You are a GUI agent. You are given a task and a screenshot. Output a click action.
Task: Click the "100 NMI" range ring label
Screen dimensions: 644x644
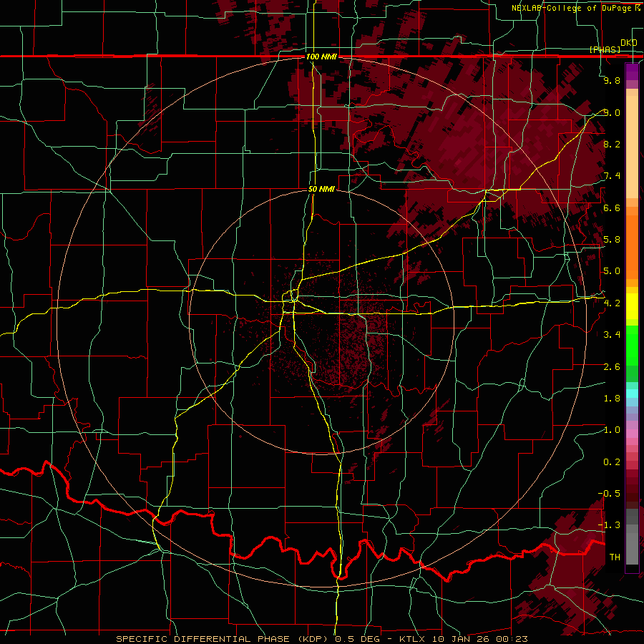click(321, 57)
